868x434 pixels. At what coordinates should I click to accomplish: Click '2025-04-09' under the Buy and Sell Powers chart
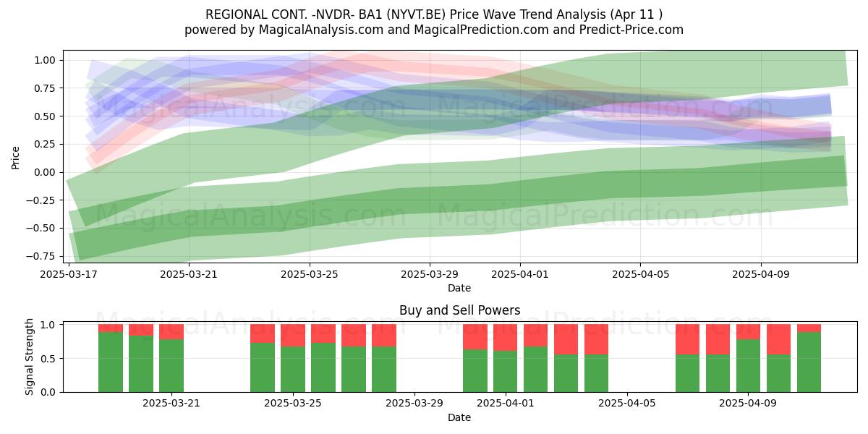tap(749, 404)
